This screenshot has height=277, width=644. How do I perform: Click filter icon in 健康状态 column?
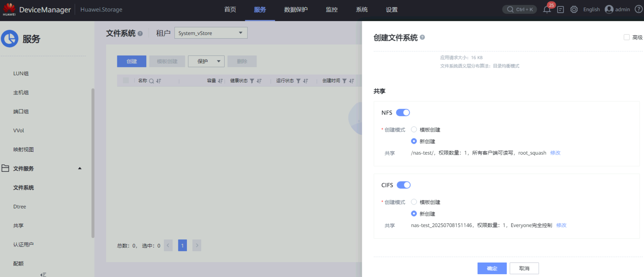coord(252,81)
